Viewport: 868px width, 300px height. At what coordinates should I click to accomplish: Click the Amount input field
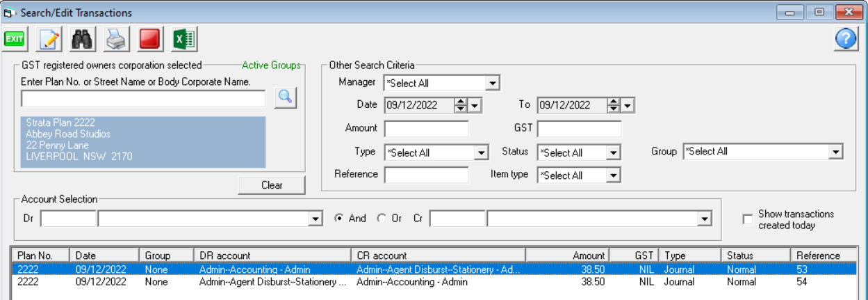tap(427, 129)
